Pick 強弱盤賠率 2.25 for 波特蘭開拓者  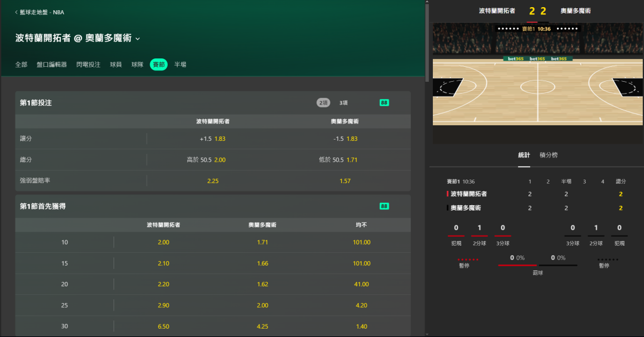pos(213,181)
